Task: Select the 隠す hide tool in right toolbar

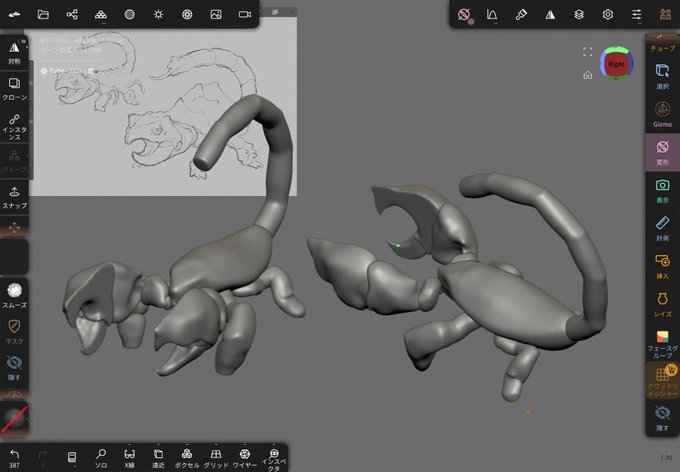Action: 662,418
